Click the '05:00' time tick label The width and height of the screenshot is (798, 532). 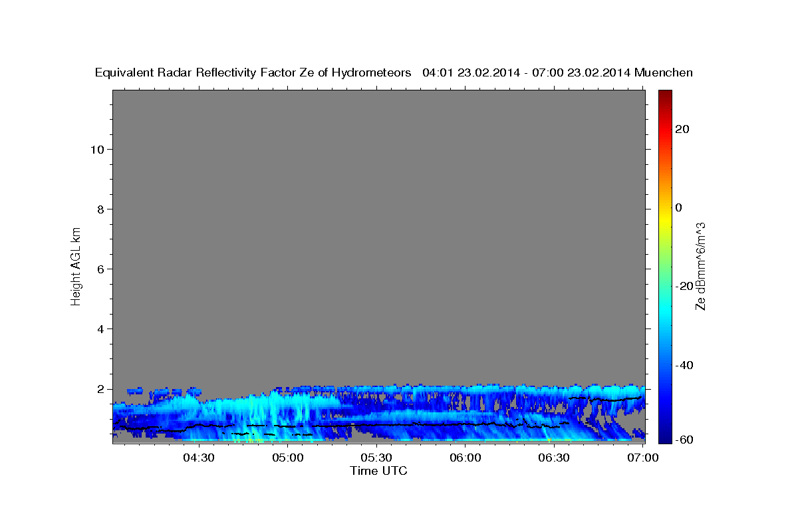(x=287, y=458)
